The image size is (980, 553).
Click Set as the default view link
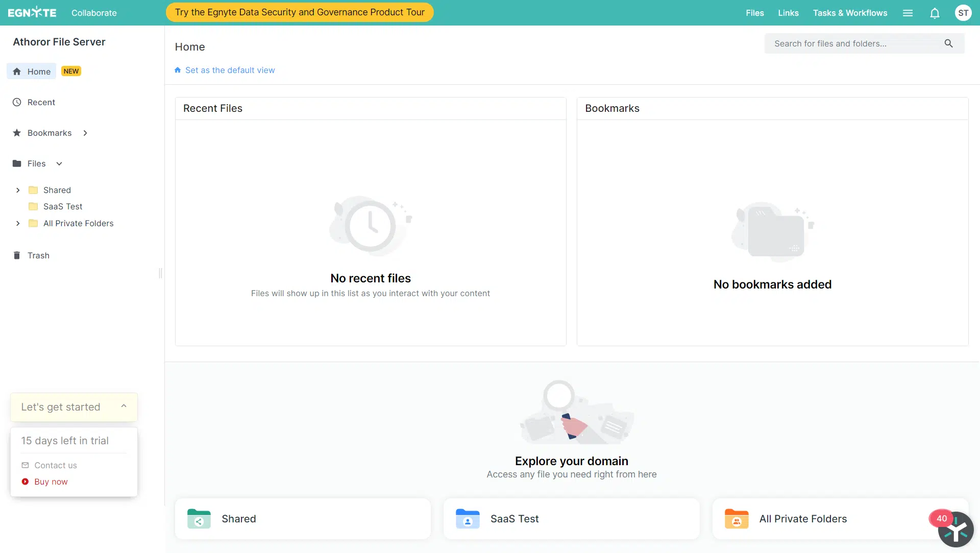pyautogui.click(x=230, y=70)
